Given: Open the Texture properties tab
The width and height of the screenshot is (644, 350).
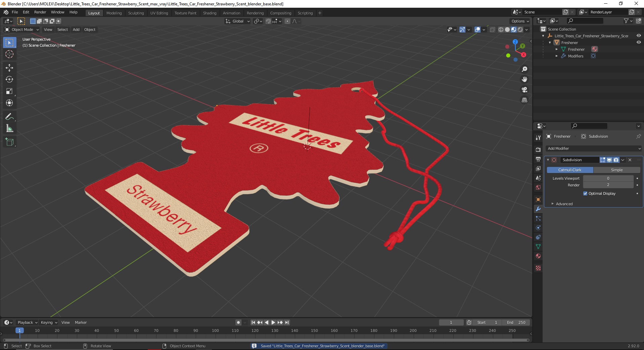Looking at the screenshot, I should (538, 268).
